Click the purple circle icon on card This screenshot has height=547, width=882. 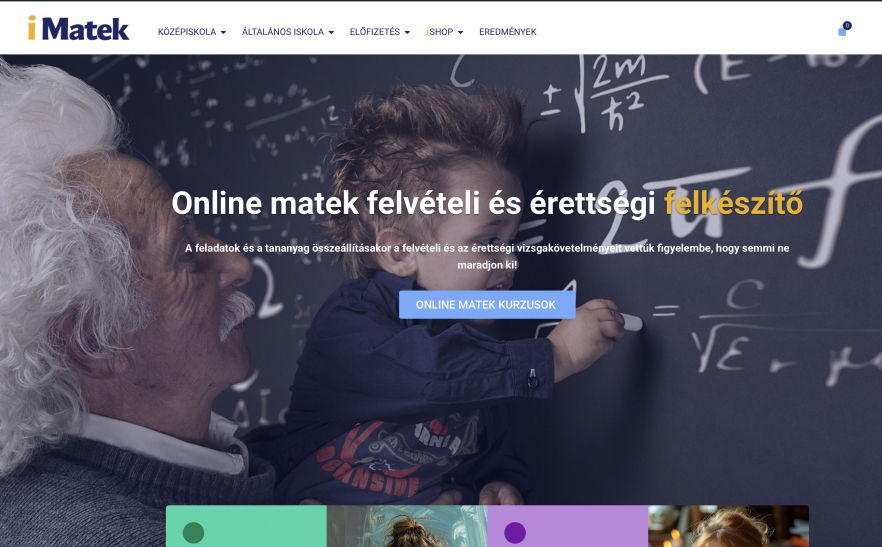[x=515, y=532]
